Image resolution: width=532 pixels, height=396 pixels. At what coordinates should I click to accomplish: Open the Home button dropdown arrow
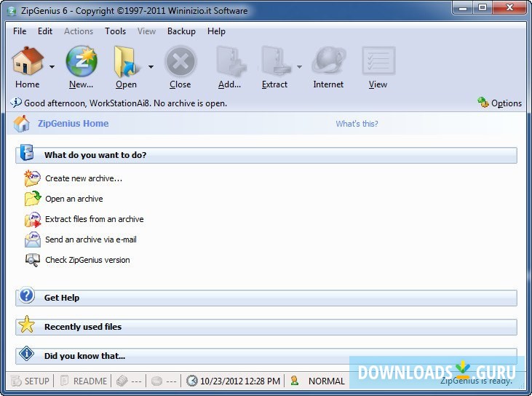(52, 67)
